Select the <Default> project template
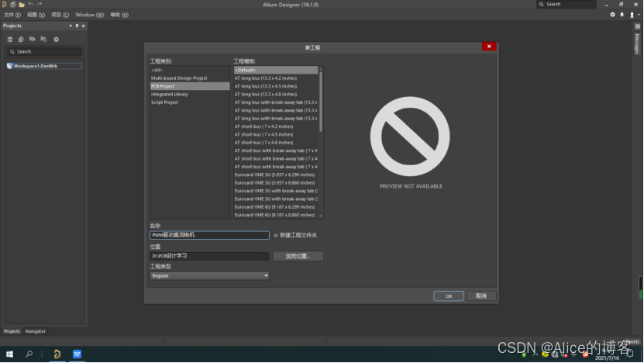 tap(276, 71)
